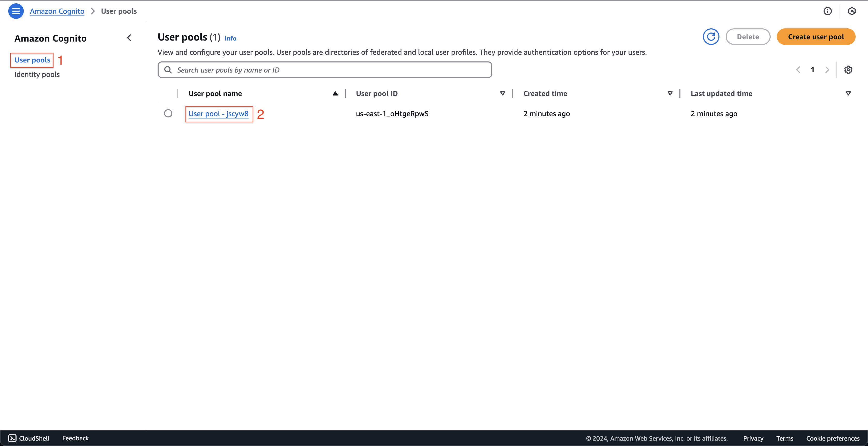Screen dimensions: 868x446
Task: Open the Privacy footer link
Action: pos(753,438)
